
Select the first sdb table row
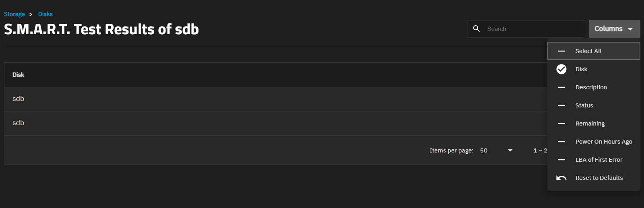(x=19, y=99)
